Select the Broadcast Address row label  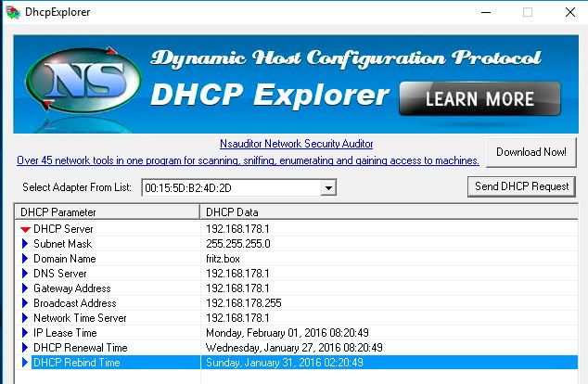click(74, 303)
